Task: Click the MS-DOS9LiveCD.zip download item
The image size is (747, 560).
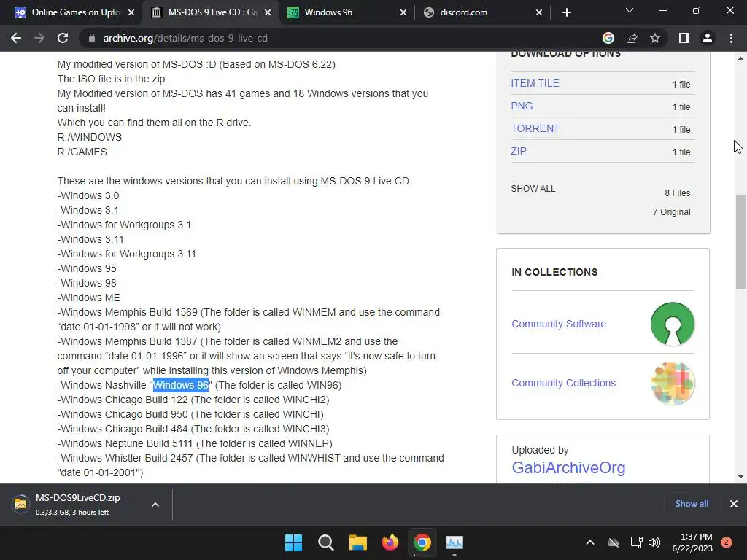Action: 76,505
